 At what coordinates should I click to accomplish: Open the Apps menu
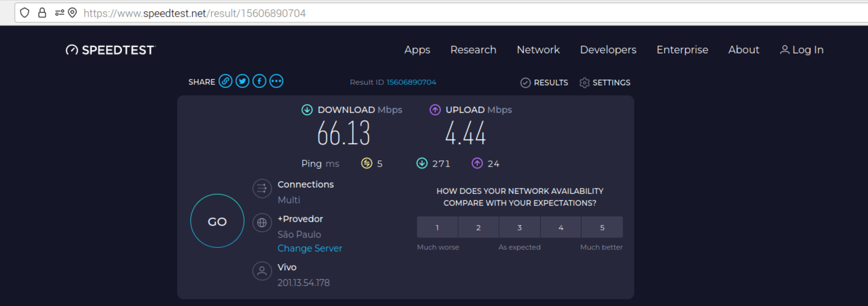coord(417,50)
